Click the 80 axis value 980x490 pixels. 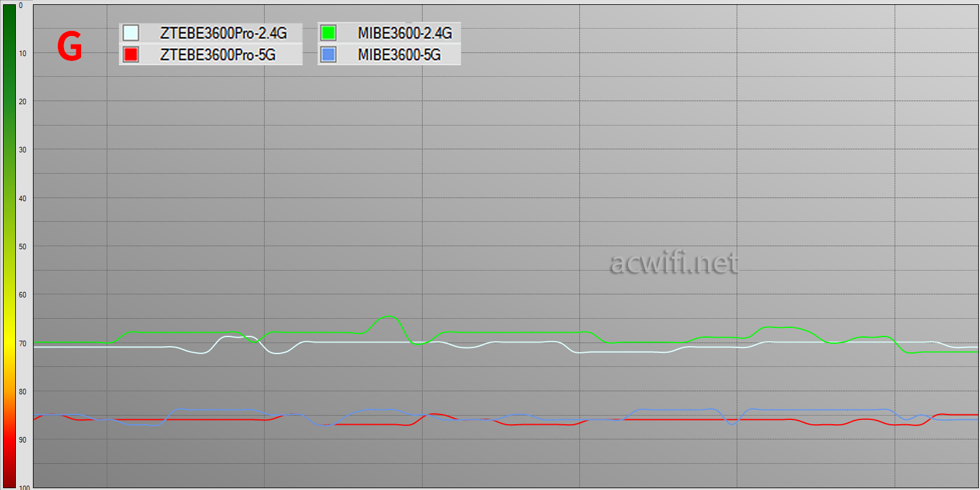[x=23, y=392]
